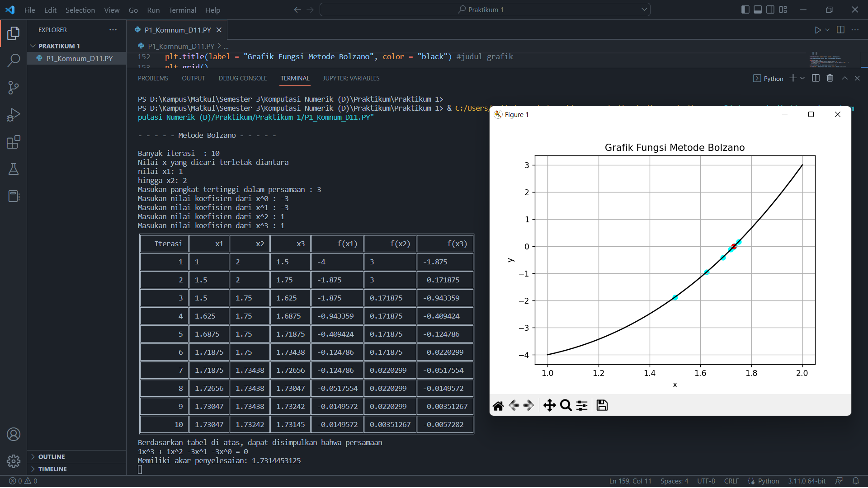Switch to the DEBUG CONSOLE tab
The height and width of the screenshot is (488, 868).
click(242, 78)
